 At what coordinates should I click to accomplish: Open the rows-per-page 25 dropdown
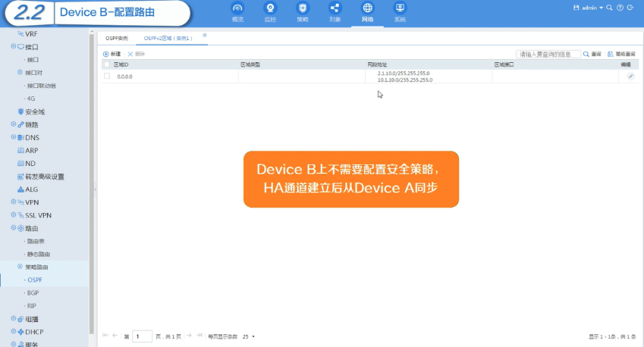click(249, 336)
